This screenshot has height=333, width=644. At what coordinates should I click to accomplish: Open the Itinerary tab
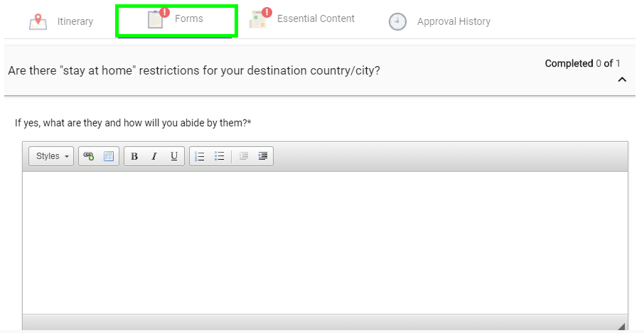pyautogui.click(x=75, y=21)
